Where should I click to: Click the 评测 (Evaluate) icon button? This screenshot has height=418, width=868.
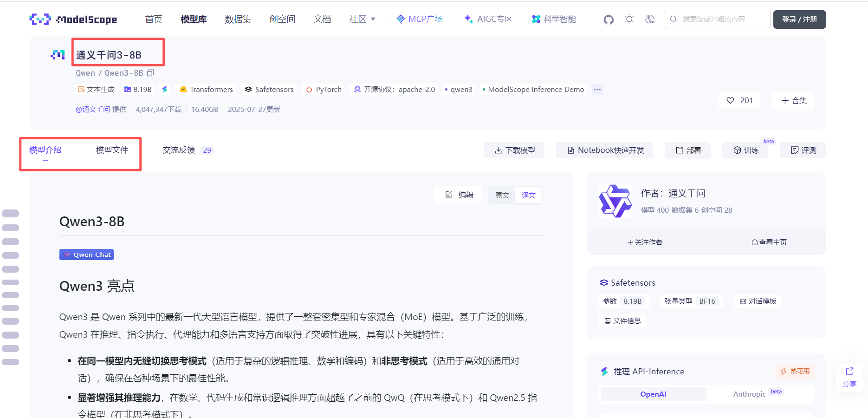click(x=795, y=150)
